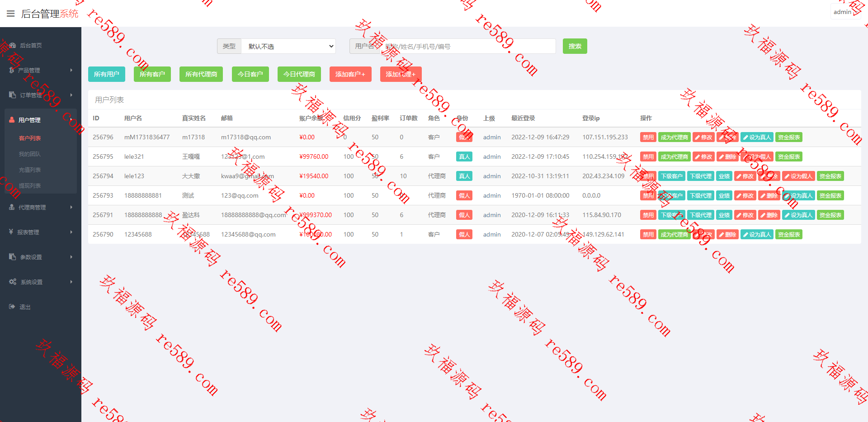This screenshot has width=868, height=422.
Task: Click the 真人 identity badge for lele321
Action: 464,157
